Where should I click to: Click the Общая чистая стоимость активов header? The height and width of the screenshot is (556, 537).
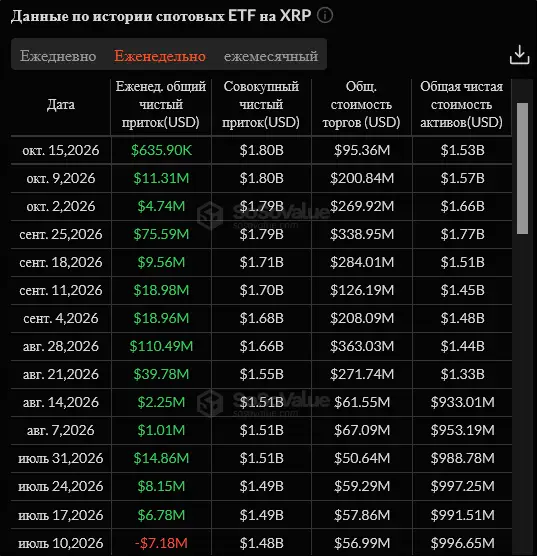pyautogui.click(x=461, y=104)
